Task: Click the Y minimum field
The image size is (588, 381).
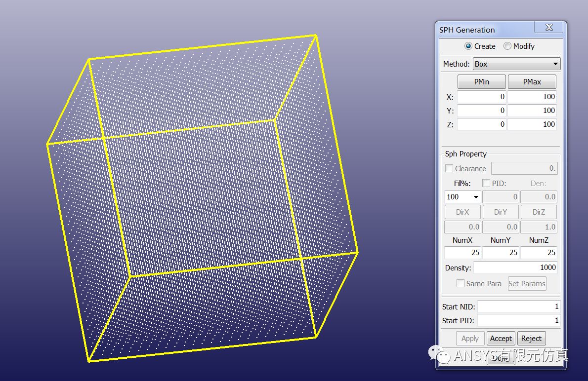Action: click(481, 111)
